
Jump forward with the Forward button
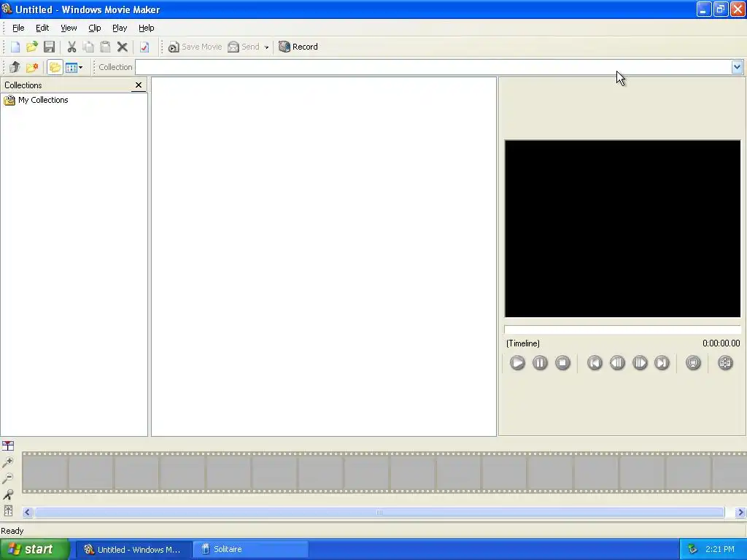pos(662,363)
